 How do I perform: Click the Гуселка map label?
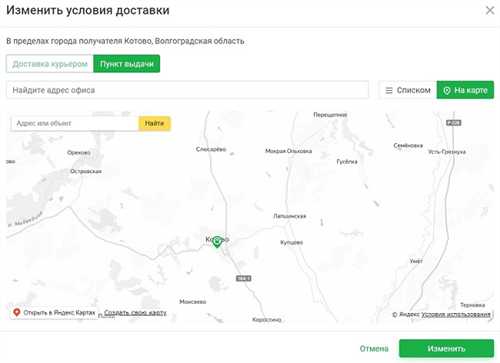click(347, 162)
